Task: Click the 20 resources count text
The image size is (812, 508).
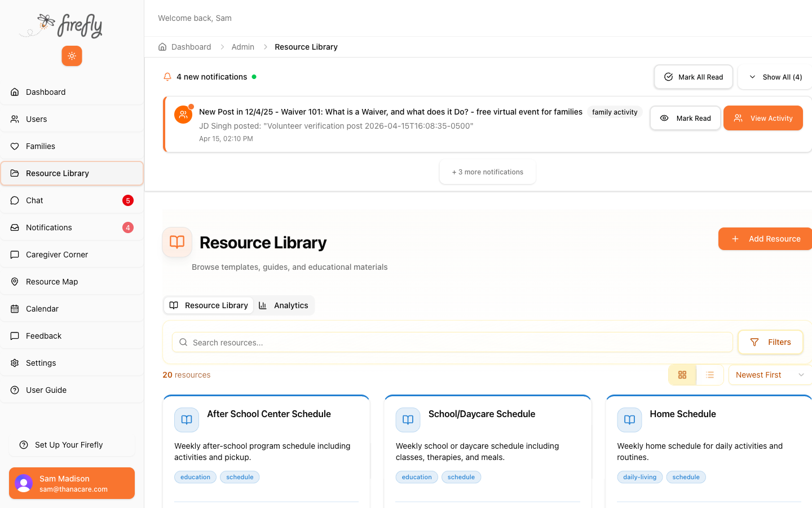Action: pyautogui.click(x=187, y=375)
